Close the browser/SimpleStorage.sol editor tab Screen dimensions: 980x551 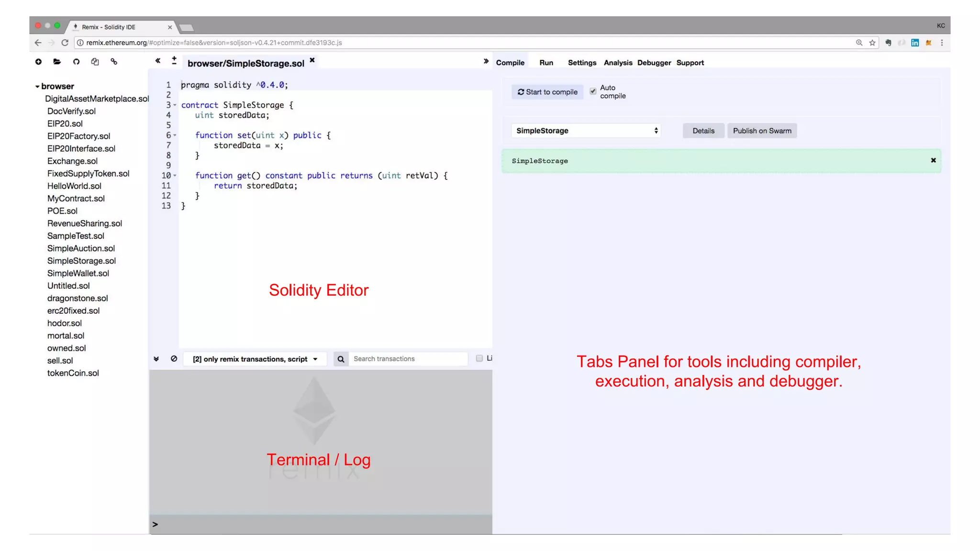312,60
